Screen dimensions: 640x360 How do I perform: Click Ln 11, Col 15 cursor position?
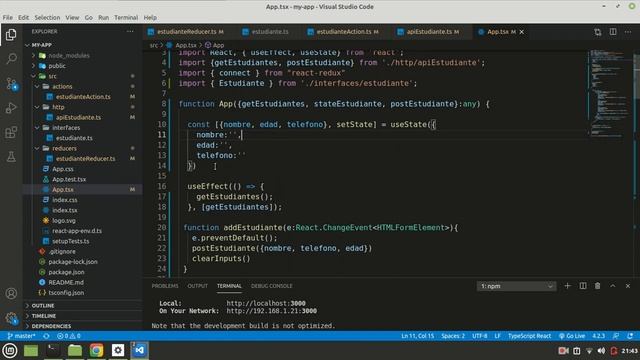418,336
